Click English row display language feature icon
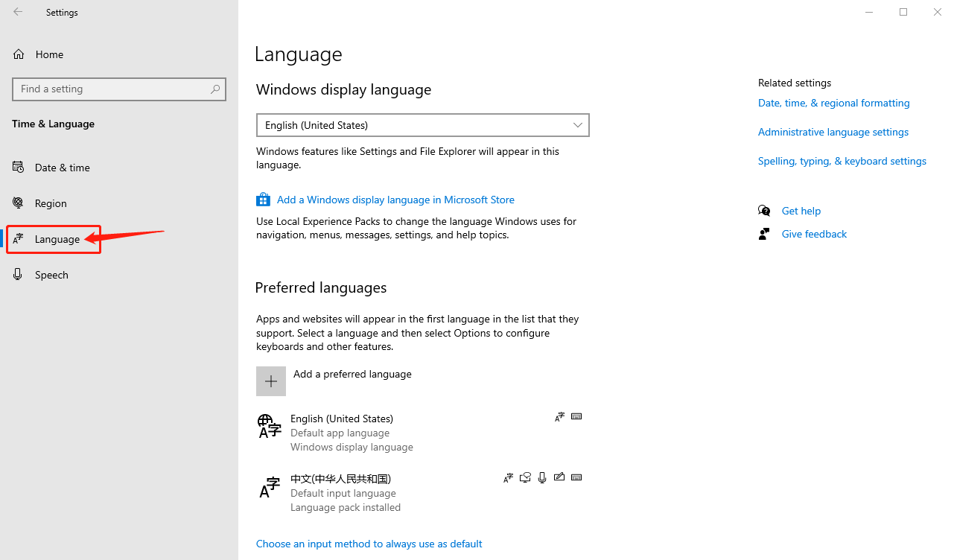The height and width of the screenshot is (560, 954). tap(560, 417)
